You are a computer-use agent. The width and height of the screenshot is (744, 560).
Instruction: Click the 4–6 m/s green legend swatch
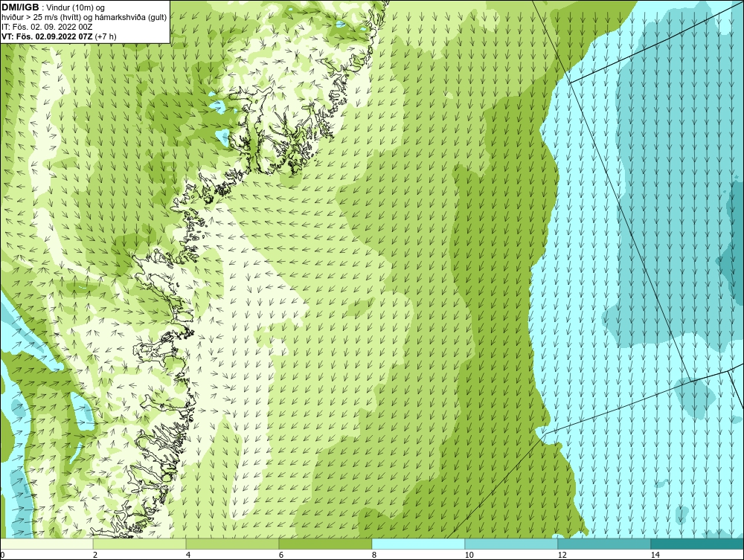click(x=232, y=544)
